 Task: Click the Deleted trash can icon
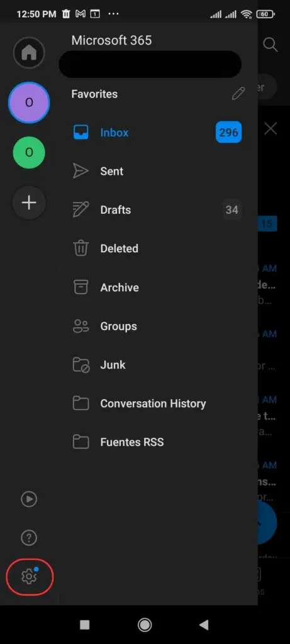pyautogui.click(x=81, y=248)
